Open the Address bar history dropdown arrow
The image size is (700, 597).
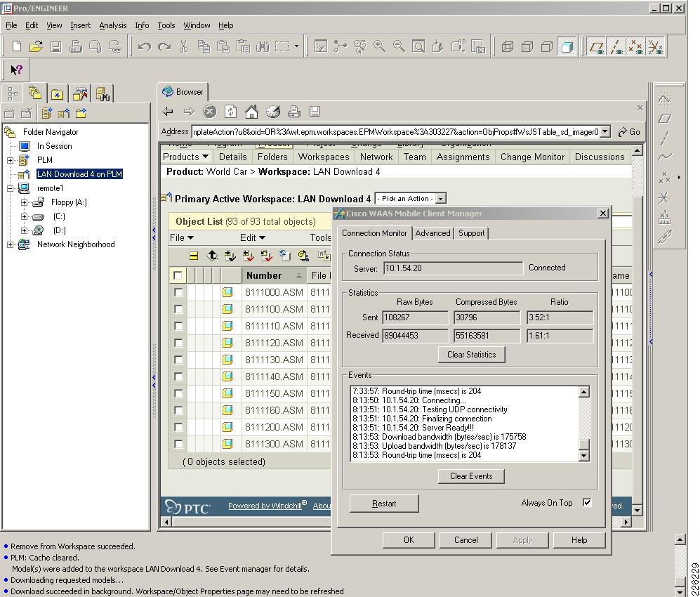605,132
